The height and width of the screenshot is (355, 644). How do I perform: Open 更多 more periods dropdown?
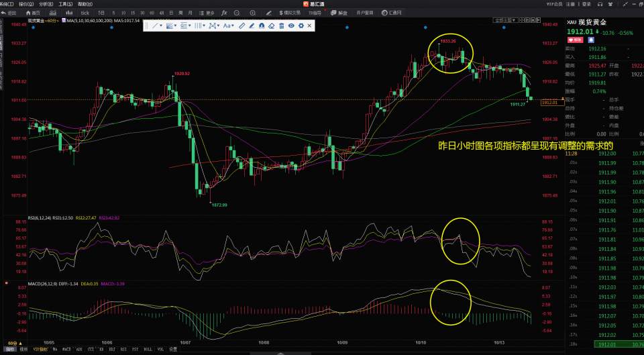207,13
